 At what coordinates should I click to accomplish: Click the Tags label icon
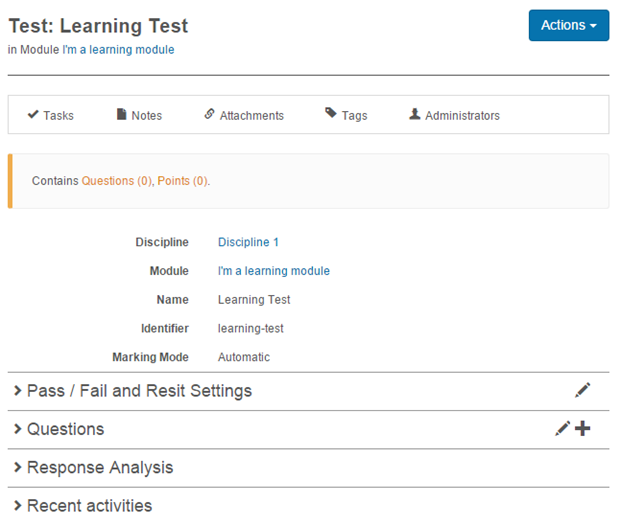click(x=331, y=114)
